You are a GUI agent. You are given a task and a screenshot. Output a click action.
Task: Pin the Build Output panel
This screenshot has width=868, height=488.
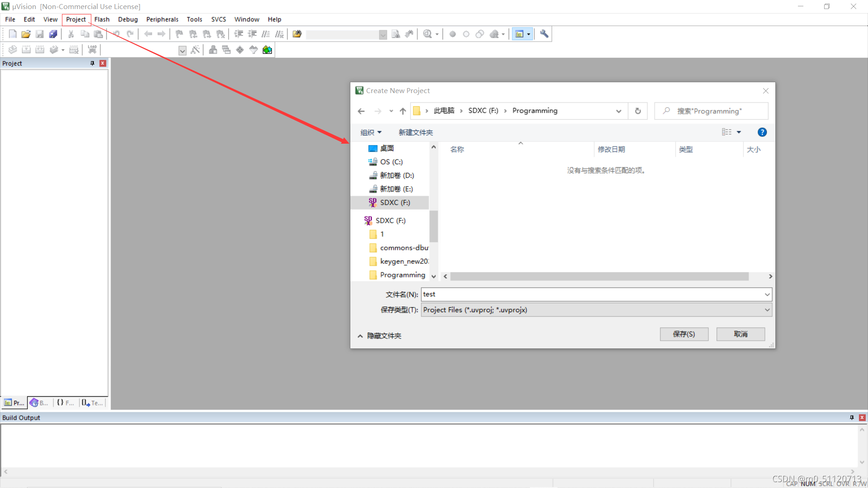click(x=852, y=418)
